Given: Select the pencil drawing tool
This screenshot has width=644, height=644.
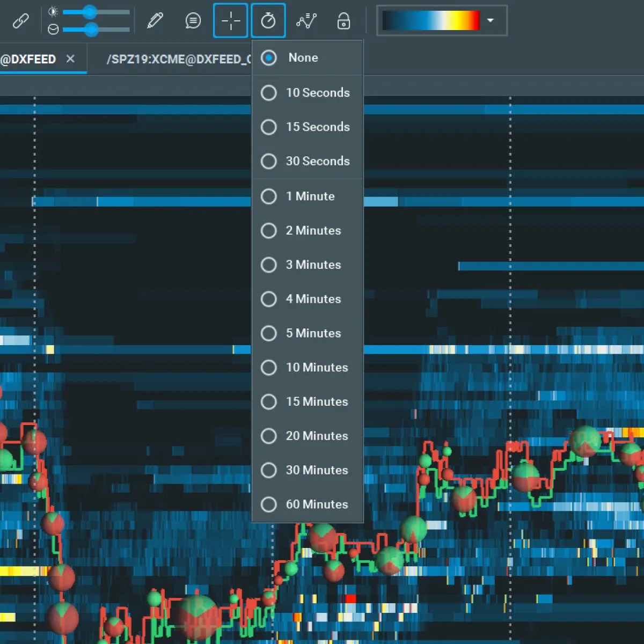Looking at the screenshot, I should pos(155,21).
